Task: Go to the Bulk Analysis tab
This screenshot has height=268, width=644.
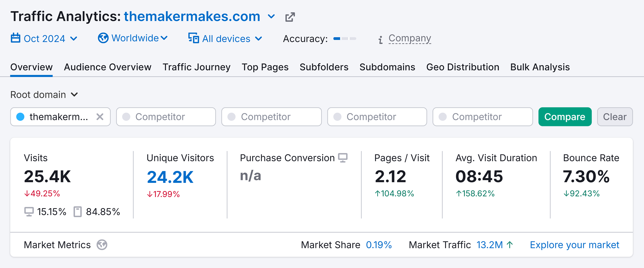Action: [540, 67]
